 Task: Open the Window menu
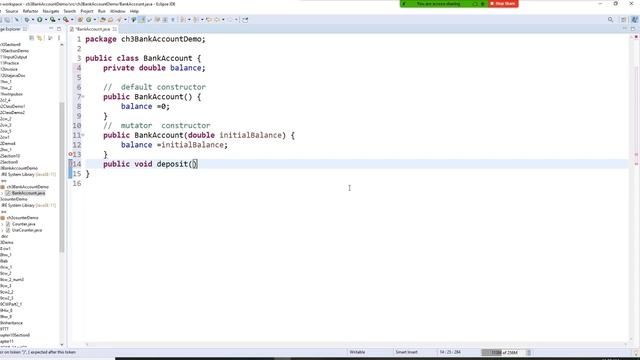coord(118,11)
